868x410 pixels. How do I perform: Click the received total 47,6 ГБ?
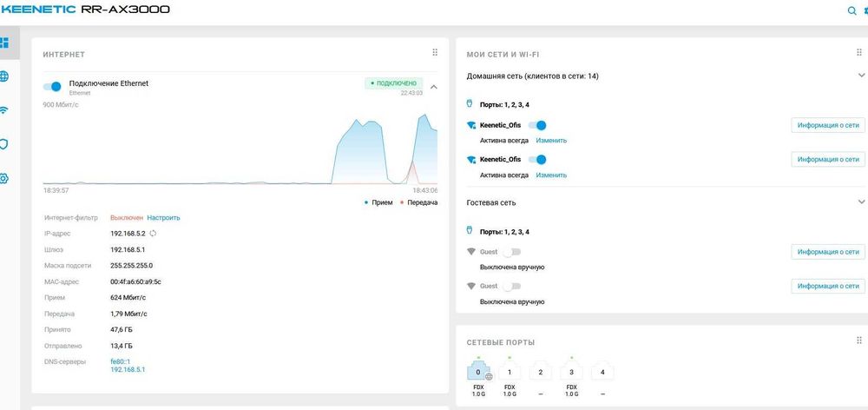tap(122, 330)
